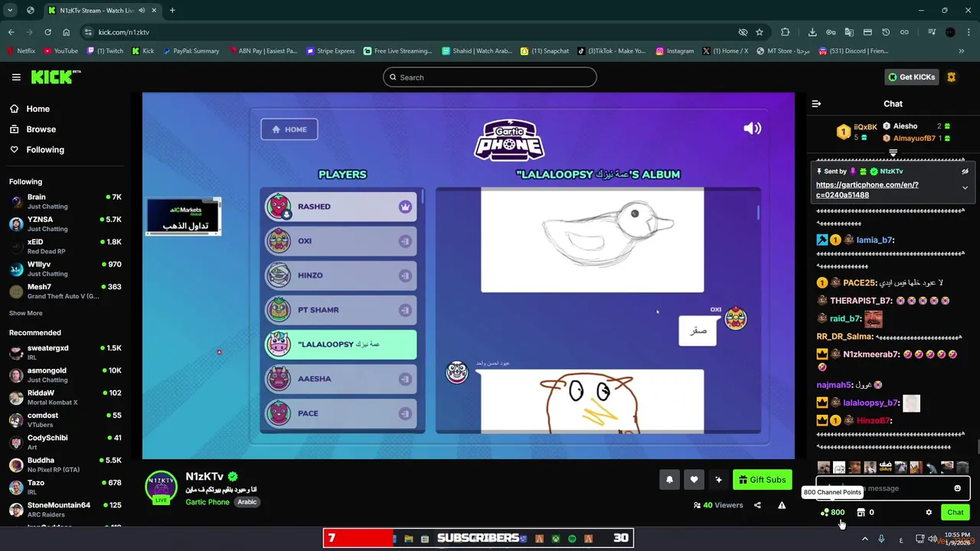
Task: Select RASHED in the players list
Action: tap(341, 207)
